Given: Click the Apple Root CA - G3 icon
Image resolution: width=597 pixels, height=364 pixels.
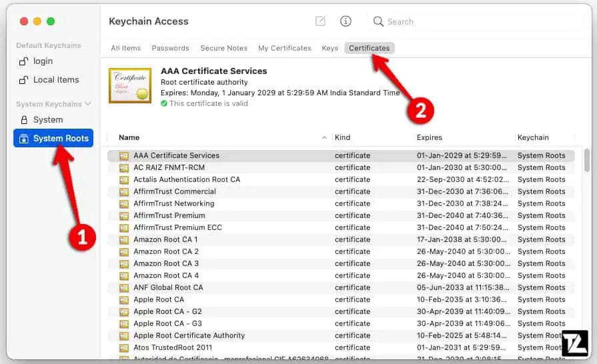Looking at the screenshot, I should [124, 324].
